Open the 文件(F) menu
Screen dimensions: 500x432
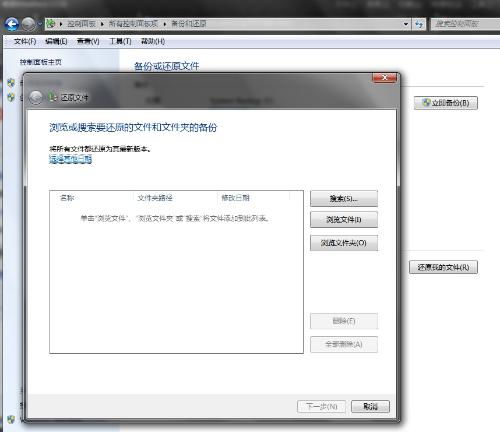[x=25, y=41]
